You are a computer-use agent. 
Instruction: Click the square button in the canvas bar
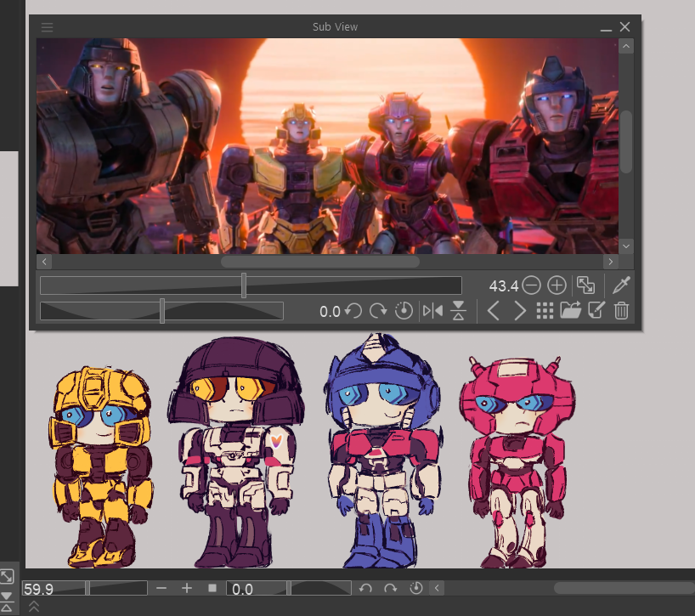click(x=212, y=588)
